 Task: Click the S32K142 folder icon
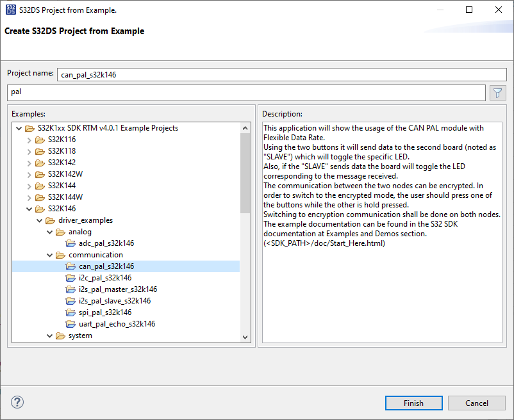[40, 163]
